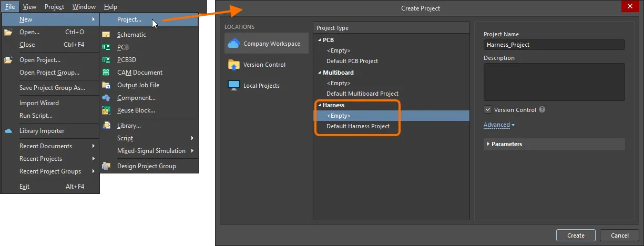Click the CAM Document icon
This screenshot has height=246, width=644.
(106, 73)
